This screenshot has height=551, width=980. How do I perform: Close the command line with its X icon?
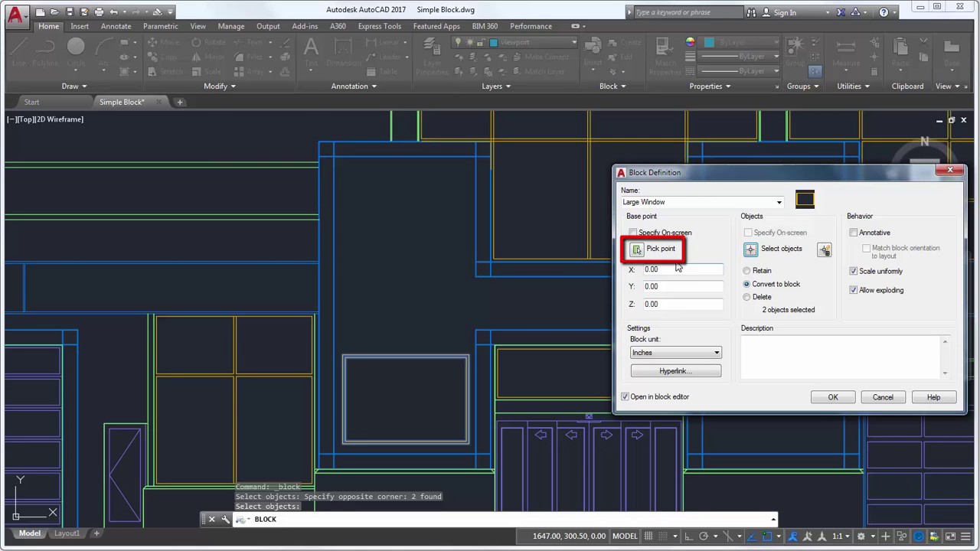212,520
